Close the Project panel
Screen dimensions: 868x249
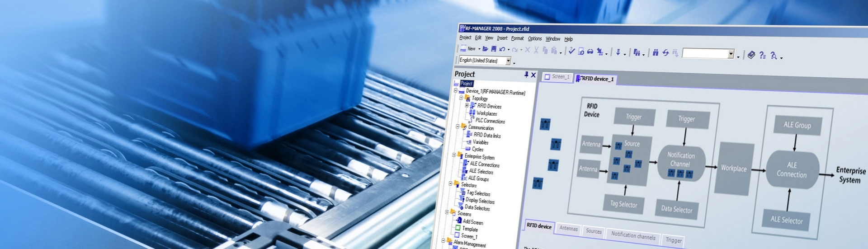[x=533, y=75]
